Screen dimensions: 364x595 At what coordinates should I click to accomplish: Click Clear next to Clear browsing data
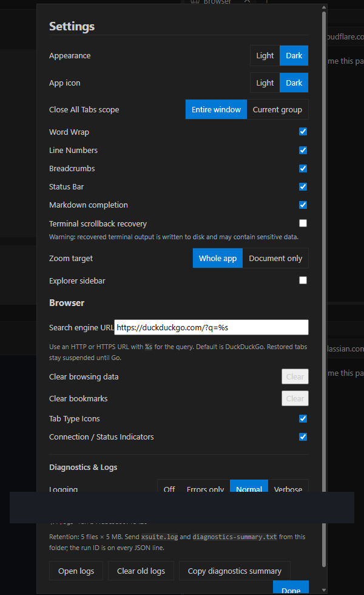coord(295,376)
